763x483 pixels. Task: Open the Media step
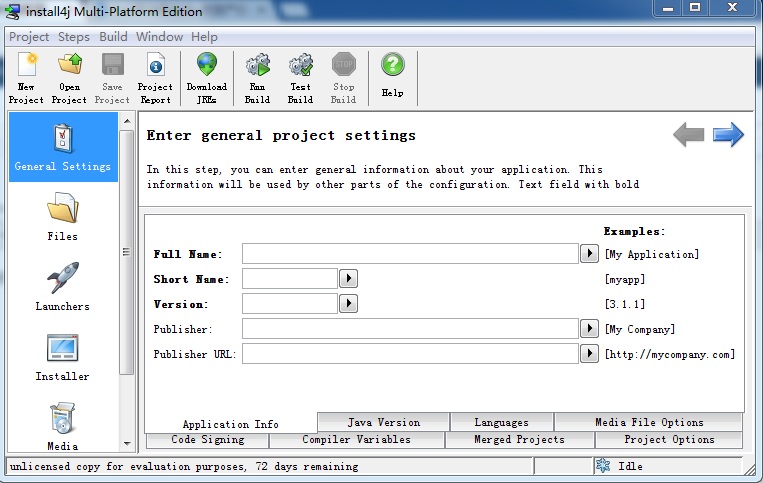click(x=62, y=426)
